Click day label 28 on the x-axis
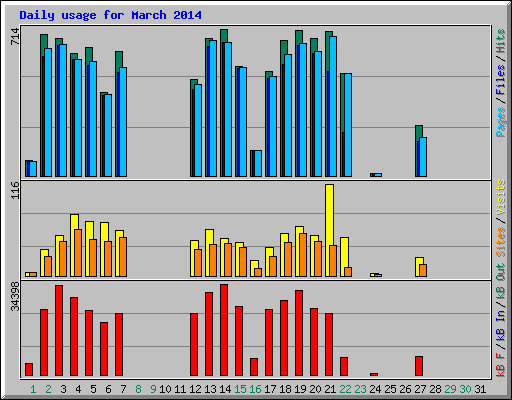 [x=435, y=389]
